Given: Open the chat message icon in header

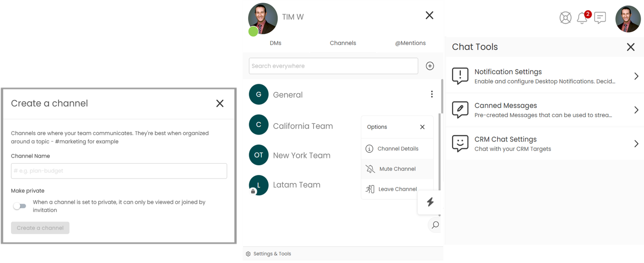Looking at the screenshot, I should coord(600,18).
